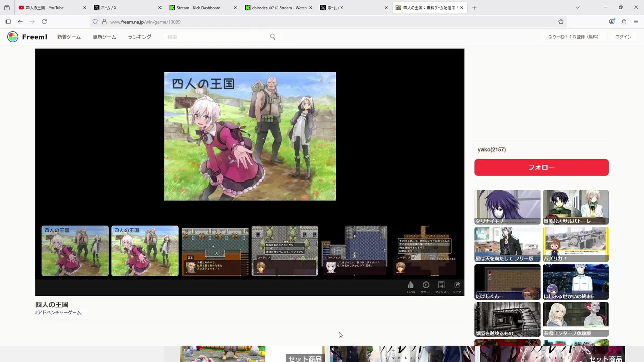The height and width of the screenshot is (362, 644).
Task: Open the ランキング menu item
Action: 139,37
